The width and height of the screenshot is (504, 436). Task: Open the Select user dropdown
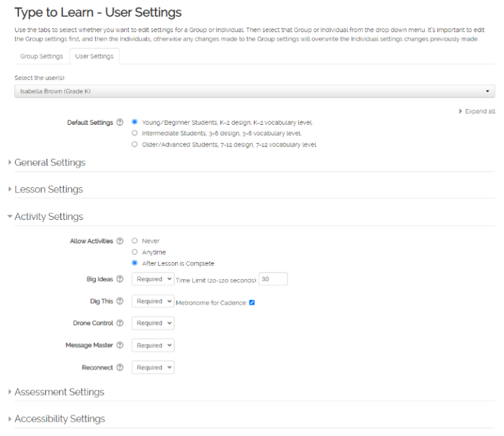pyautogui.click(x=255, y=91)
